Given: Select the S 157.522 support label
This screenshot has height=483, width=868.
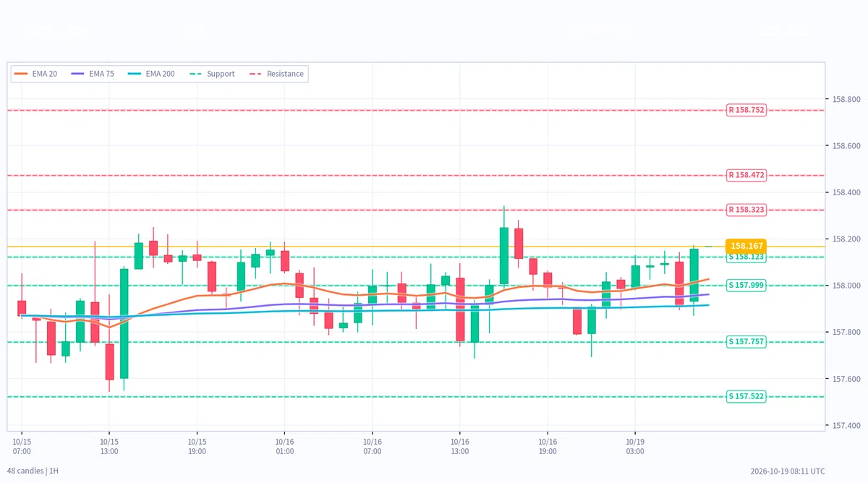Looking at the screenshot, I should point(746,397).
